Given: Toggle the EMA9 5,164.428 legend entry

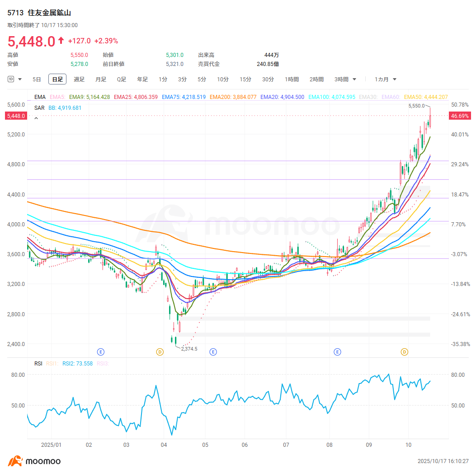Looking at the screenshot, I should coord(90,97).
